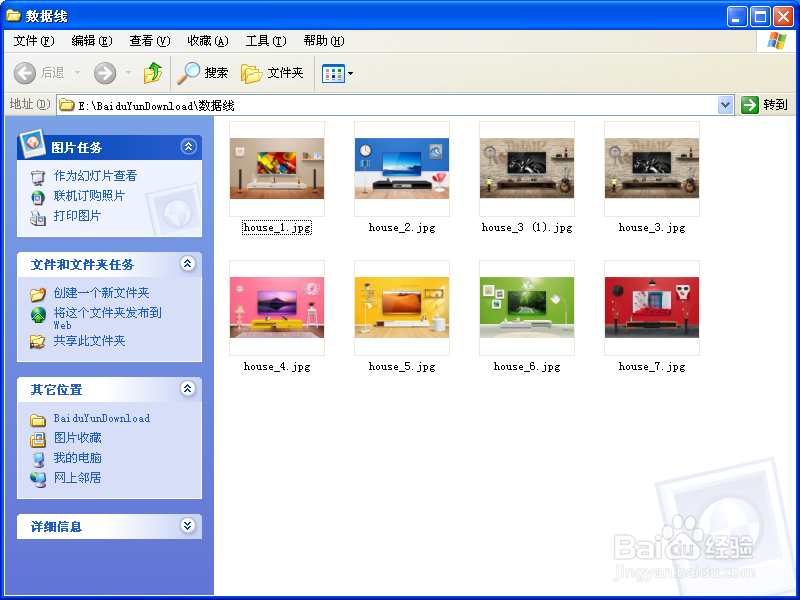The image size is (800, 600).
Task: Click the Forward green arrow icon
Action: tap(105, 73)
